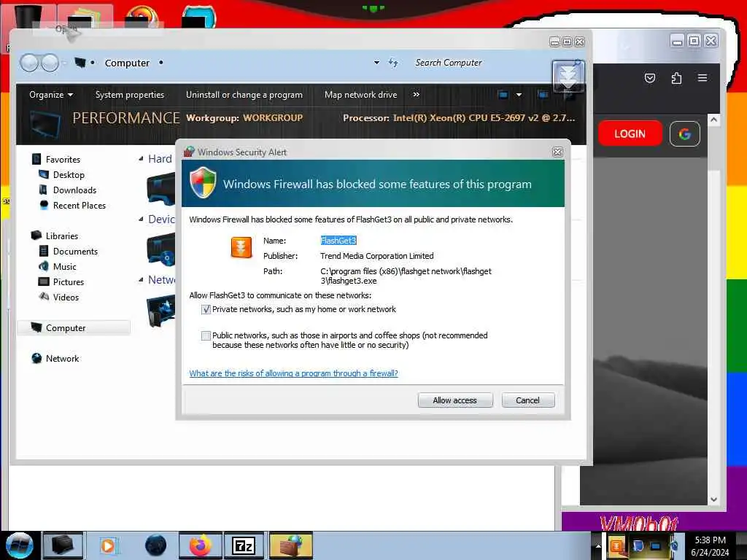Open the Start menu orb
This screenshot has height=560, width=747.
[x=19, y=545]
